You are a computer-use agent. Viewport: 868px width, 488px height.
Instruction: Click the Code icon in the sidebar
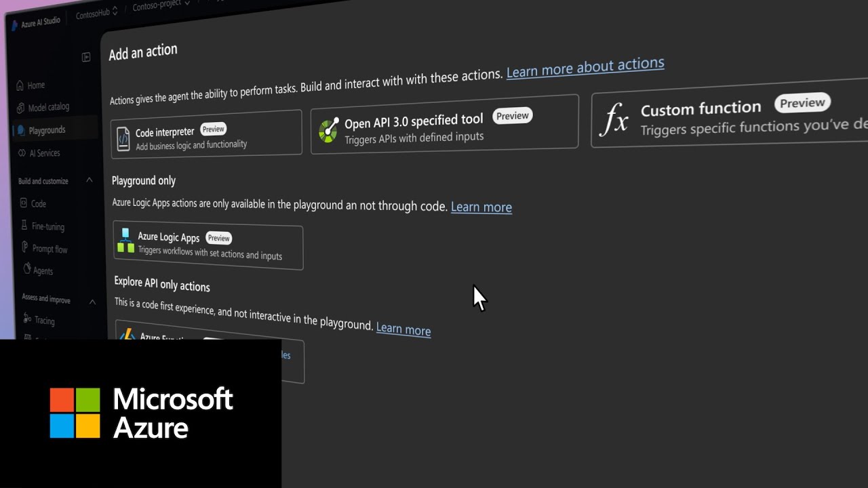24,203
